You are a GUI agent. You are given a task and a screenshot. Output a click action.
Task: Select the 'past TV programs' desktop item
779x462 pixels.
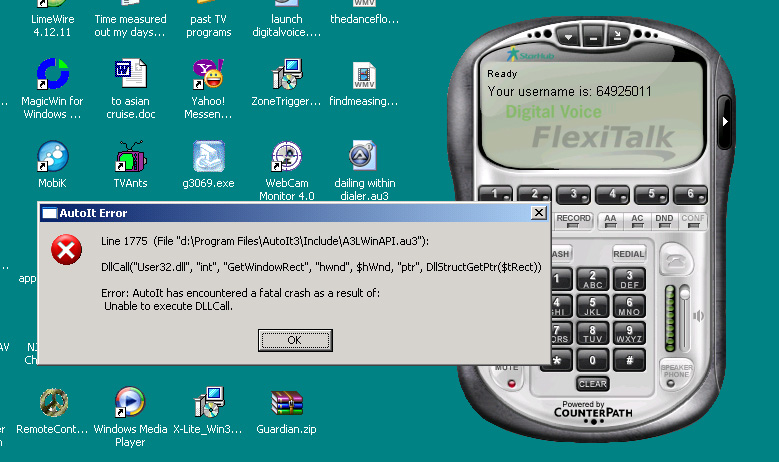pos(208,20)
